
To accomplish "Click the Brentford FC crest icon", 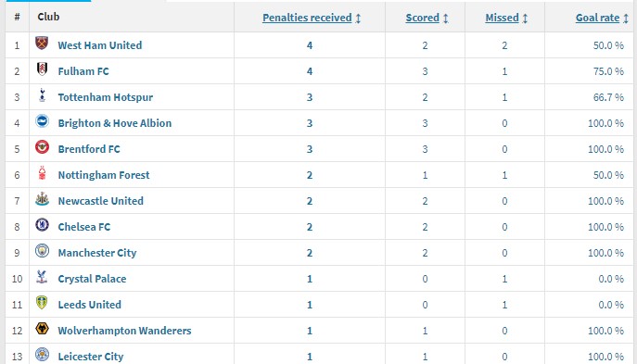I will pos(42,147).
